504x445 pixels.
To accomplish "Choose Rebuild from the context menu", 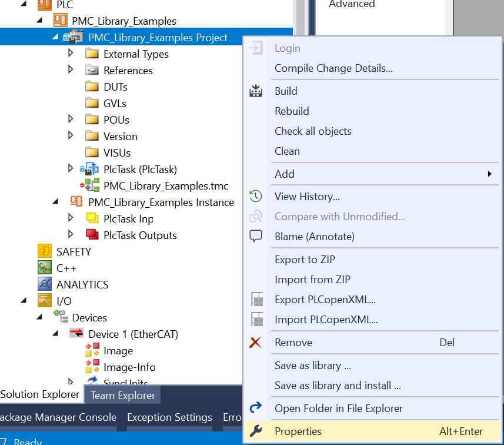I will coord(292,111).
